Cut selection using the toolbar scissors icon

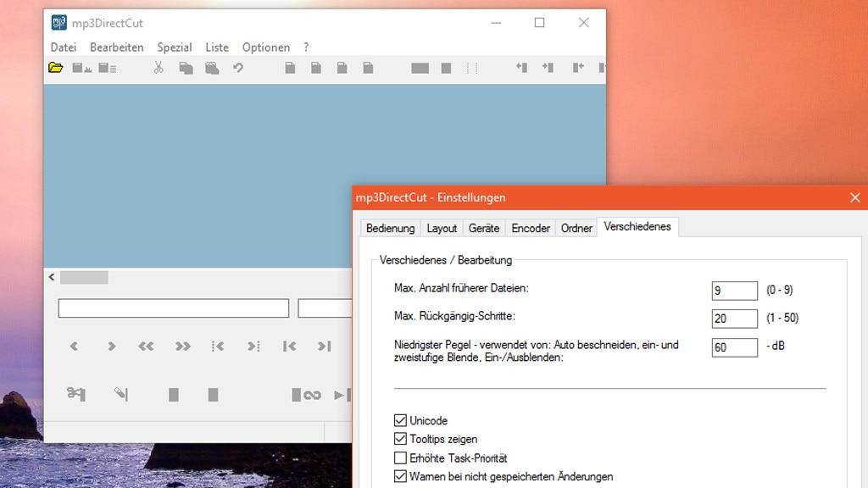point(159,68)
